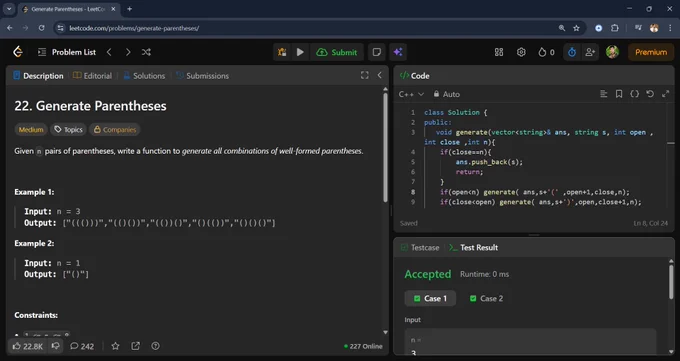
Task: Open the Problem List panel
Action: click(67, 52)
